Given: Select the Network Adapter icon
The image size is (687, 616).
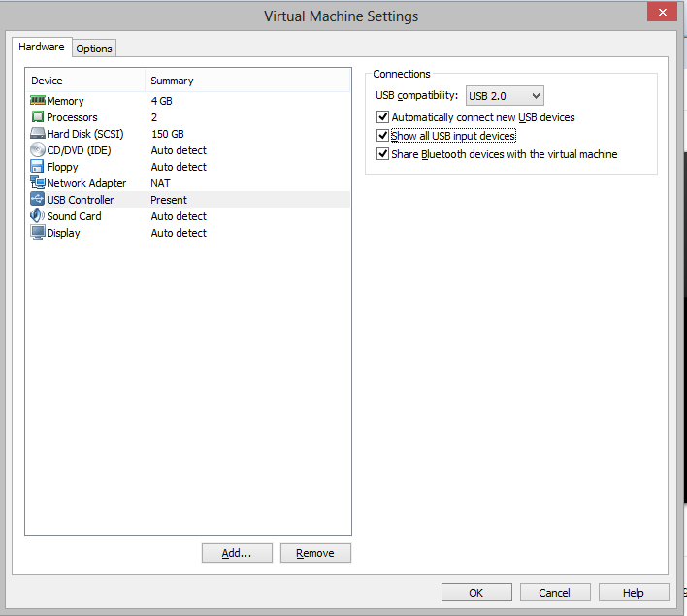Looking at the screenshot, I should click(38, 182).
